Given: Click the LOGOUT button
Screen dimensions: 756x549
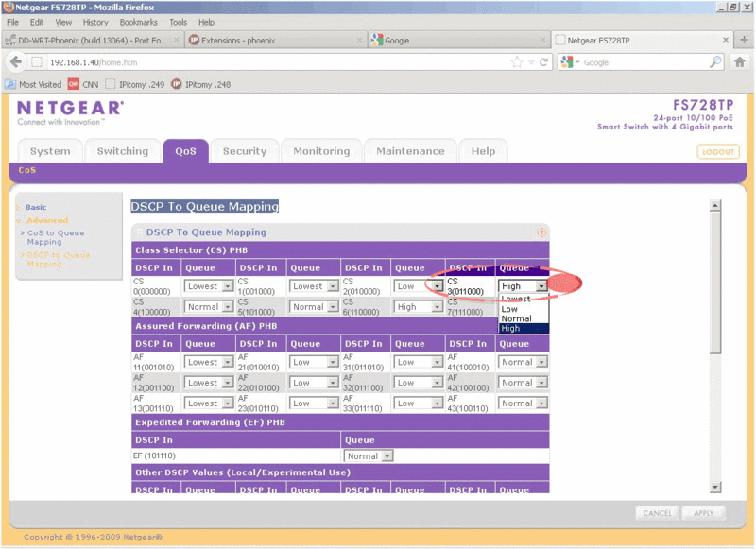Looking at the screenshot, I should pos(718,152).
